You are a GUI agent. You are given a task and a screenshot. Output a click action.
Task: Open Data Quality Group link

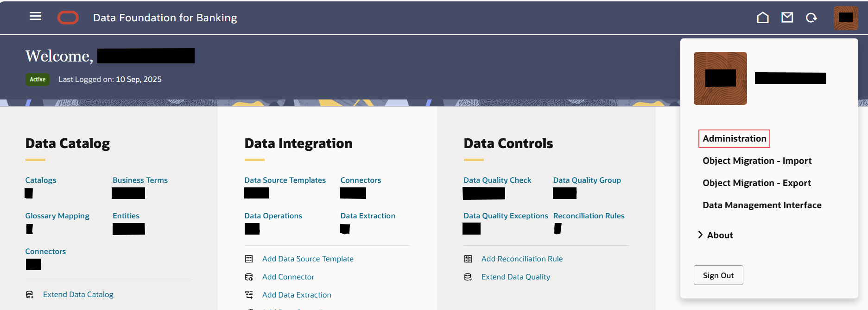587,180
